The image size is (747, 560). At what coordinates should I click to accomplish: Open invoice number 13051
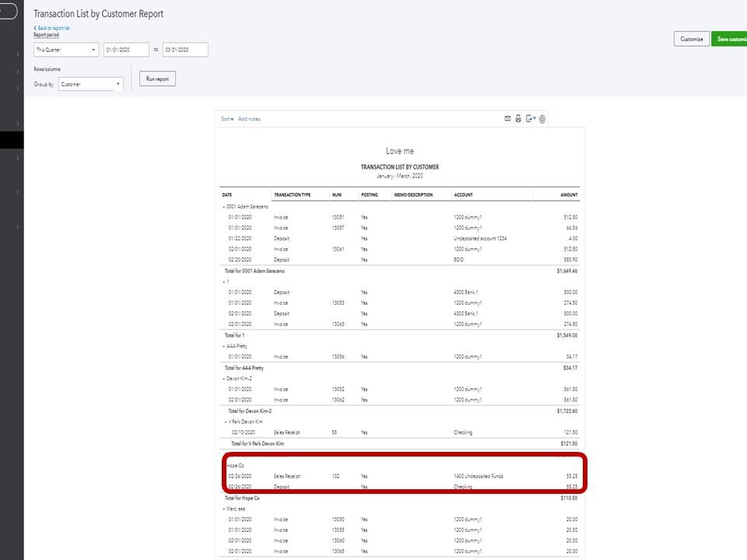point(338,217)
